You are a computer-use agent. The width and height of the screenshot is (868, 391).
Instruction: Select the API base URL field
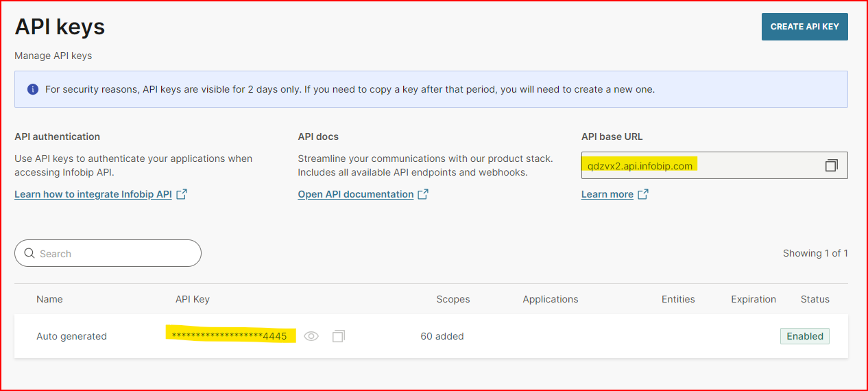coord(714,165)
